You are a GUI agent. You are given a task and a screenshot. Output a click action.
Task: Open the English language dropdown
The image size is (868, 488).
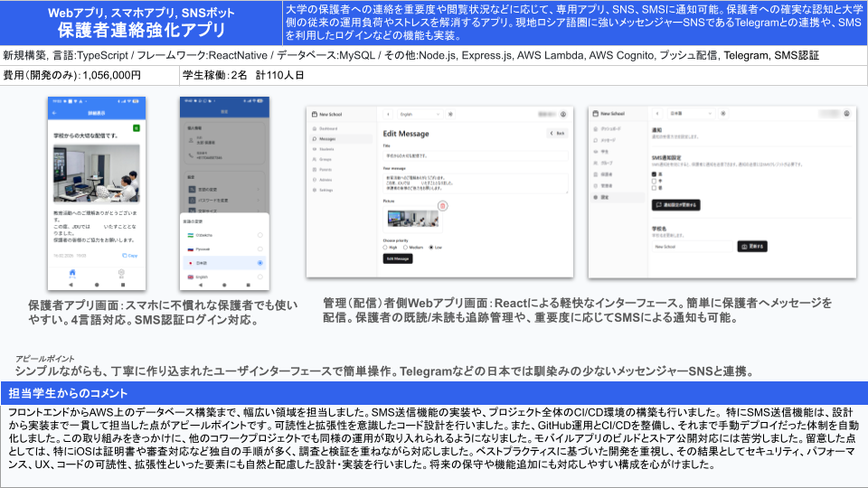(x=420, y=114)
